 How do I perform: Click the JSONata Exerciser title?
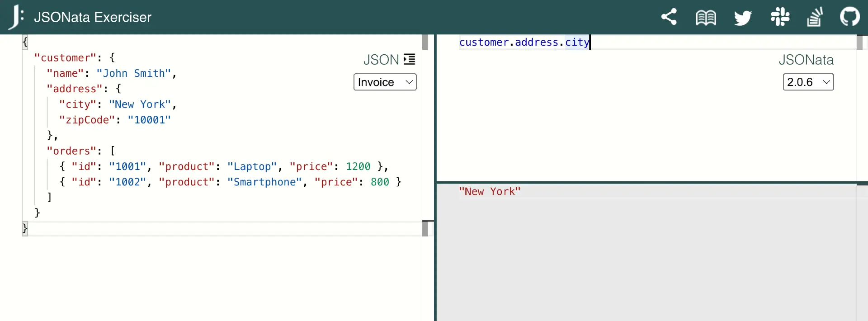(93, 17)
